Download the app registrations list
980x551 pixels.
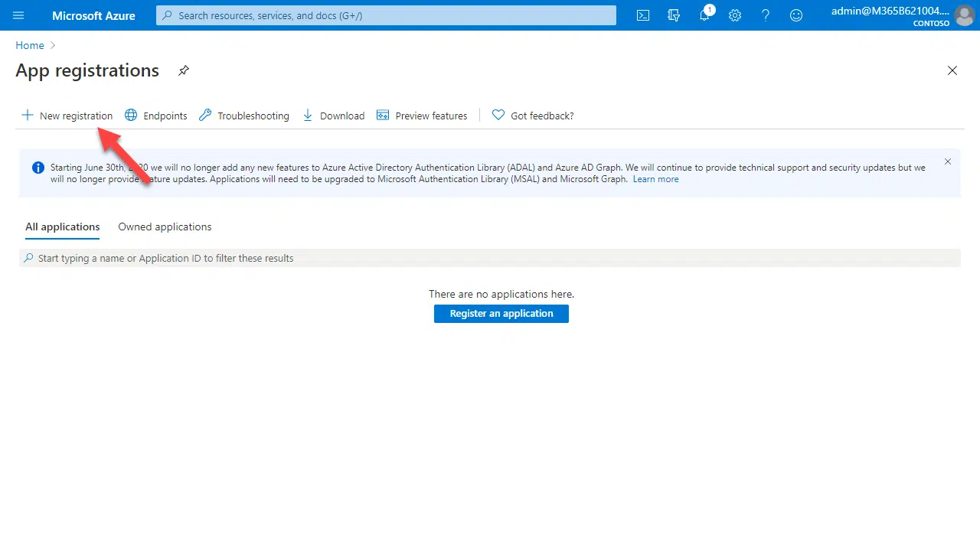click(334, 116)
